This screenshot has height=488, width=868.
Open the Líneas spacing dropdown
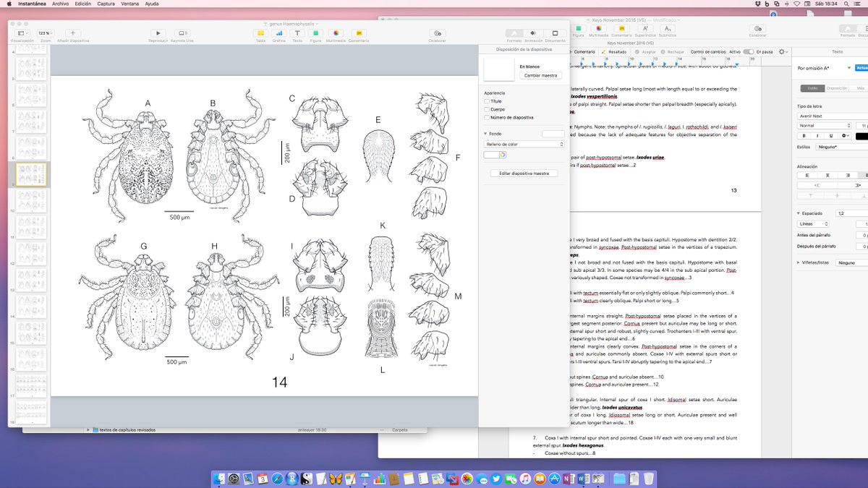tap(814, 224)
